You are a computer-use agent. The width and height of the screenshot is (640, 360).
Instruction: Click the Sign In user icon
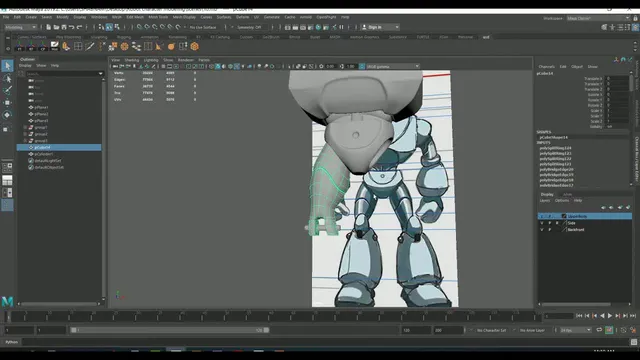[x=364, y=27]
